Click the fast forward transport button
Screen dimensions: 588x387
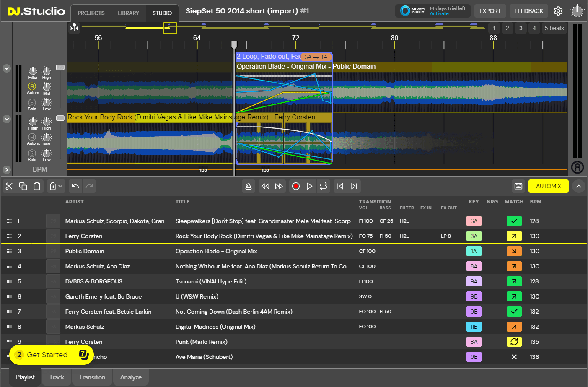(x=279, y=186)
